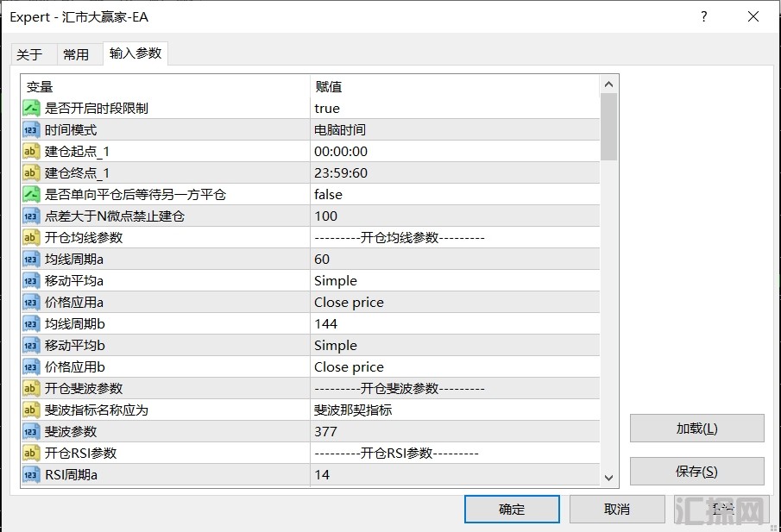Switch to the 常用 tab
The image size is (781, 532).
point(76,54)
